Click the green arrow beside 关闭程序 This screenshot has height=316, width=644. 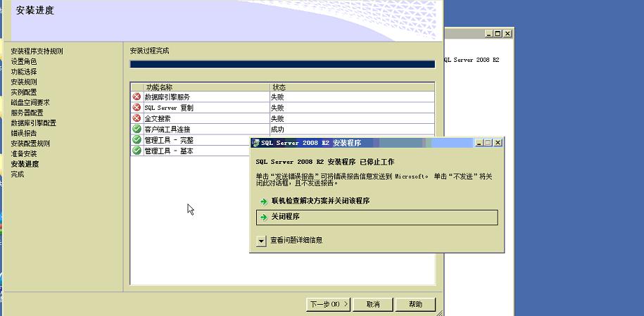pos(264,217)
